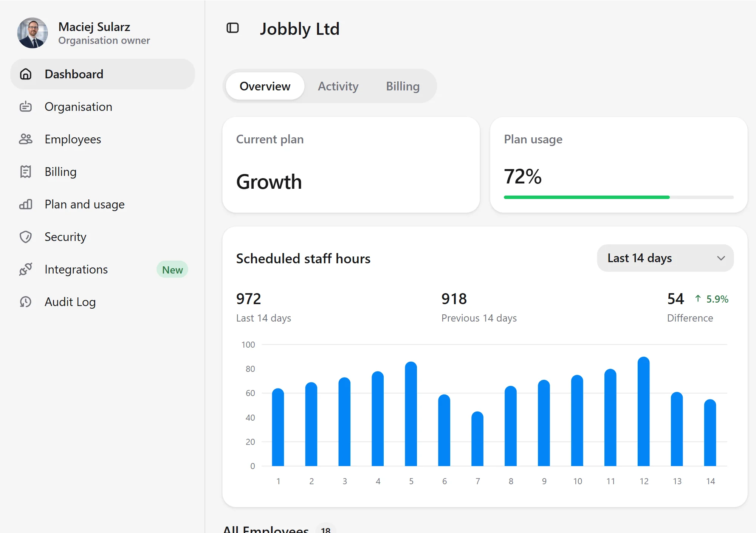Click the Security shield icon
The width and height of the screenshot is (756, 533).
click(x=26, y=237)
